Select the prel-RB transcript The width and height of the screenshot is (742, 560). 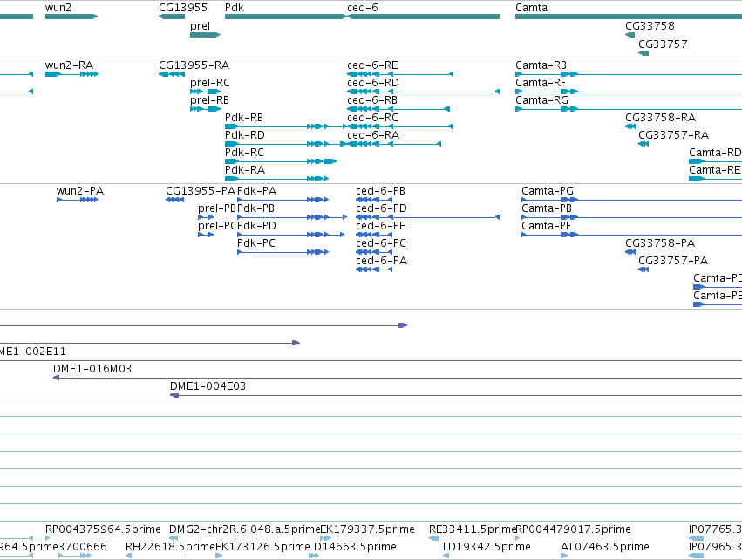click(x=206, y=109)
